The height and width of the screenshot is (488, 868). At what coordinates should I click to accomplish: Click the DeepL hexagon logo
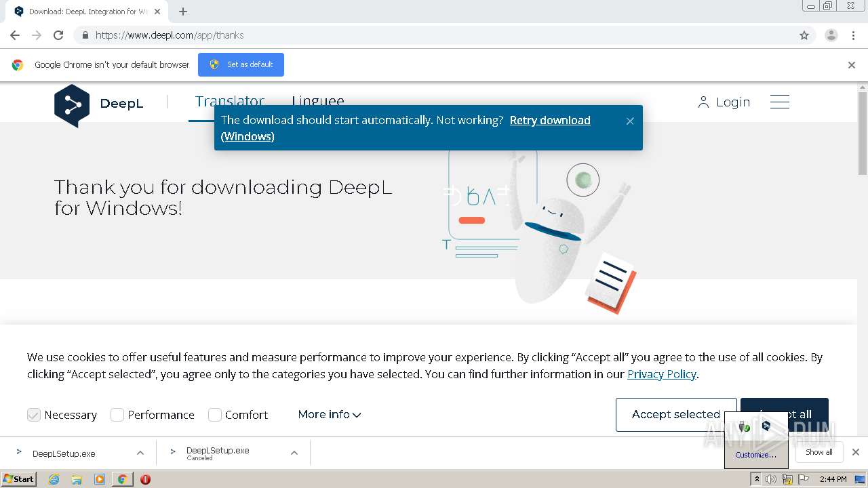(72, 106)
